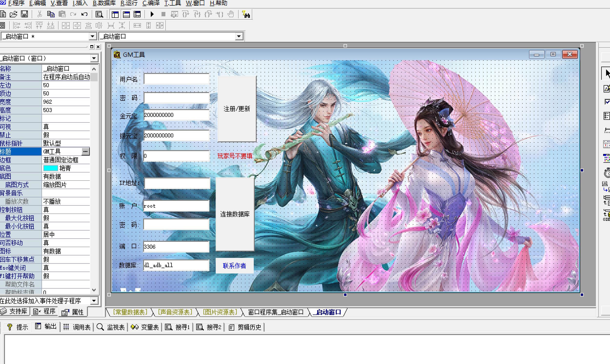Screen dimensions: 610x364
Task: Open the T.工具 menu
Action: pos(173,3)
